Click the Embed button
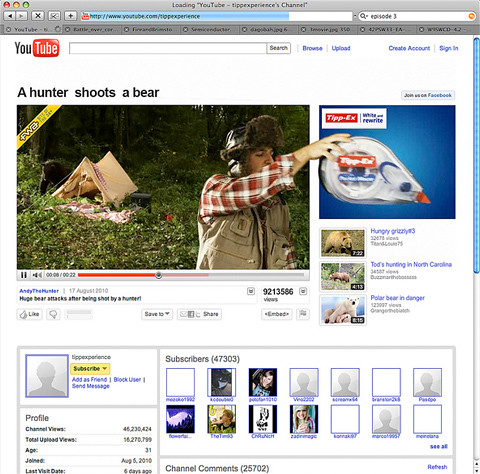 (x=277, y=314)
